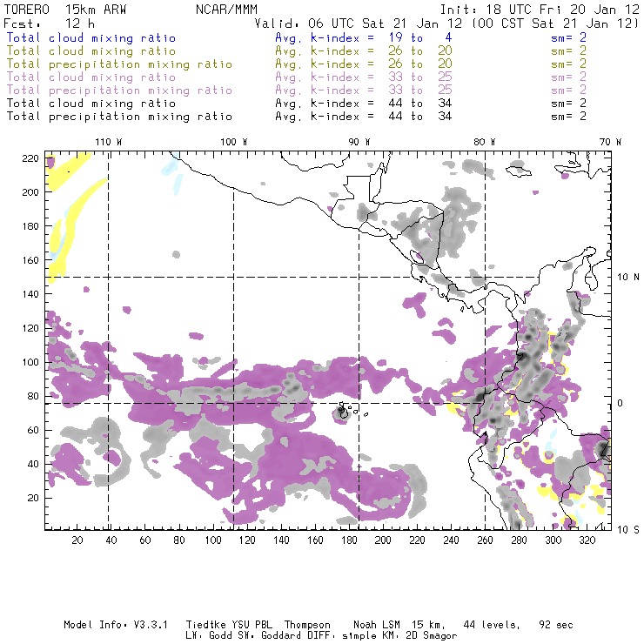Select the '44 levels,' text
The image size is (644, 644).
point(492,625)
